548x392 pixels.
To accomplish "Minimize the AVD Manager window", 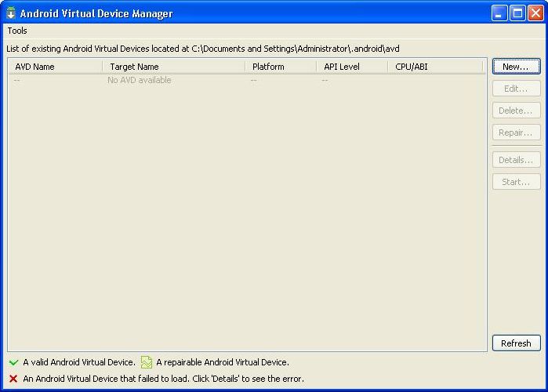I will (500, 13).
